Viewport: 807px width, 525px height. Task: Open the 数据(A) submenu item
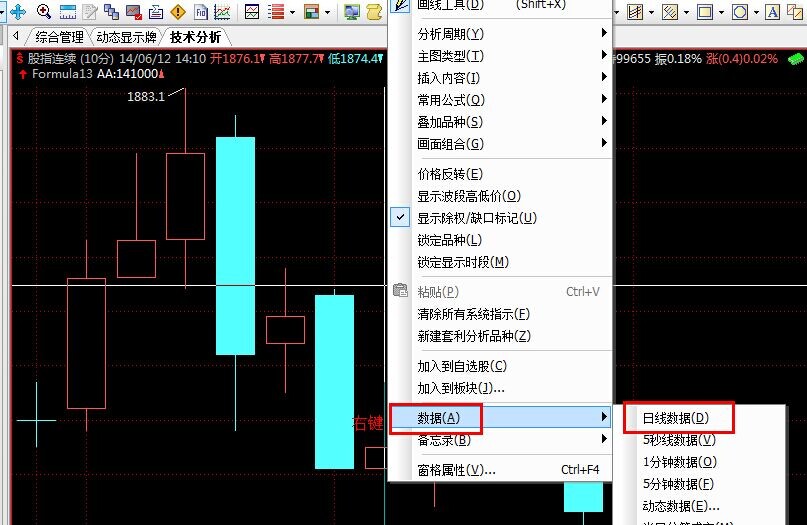[x=500, y=417]
